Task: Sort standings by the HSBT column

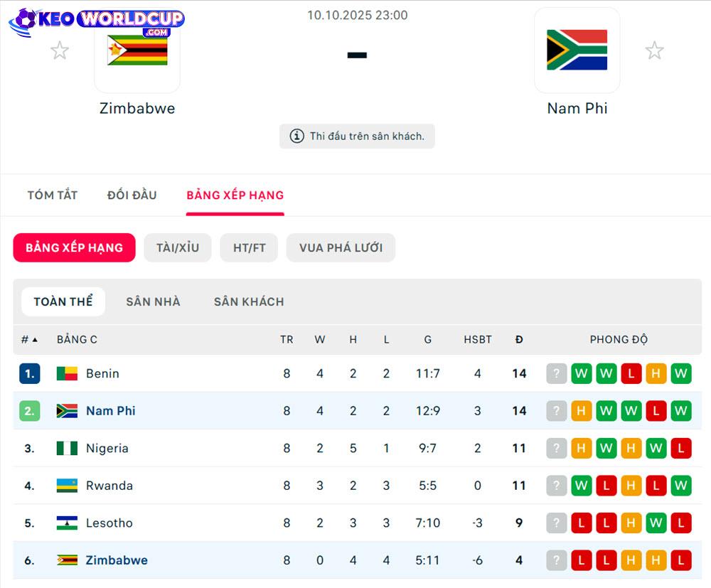Action: [478, 340]
